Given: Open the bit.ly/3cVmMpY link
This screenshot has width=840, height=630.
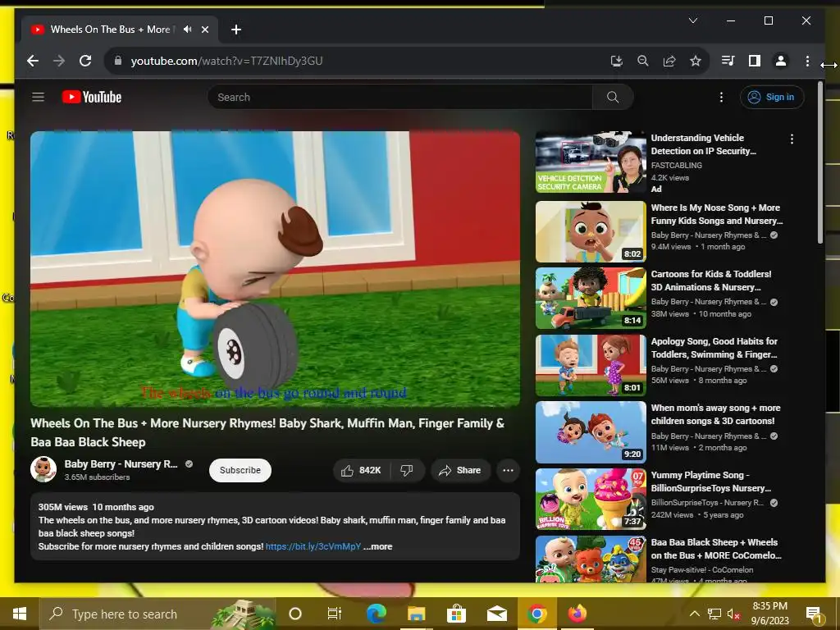Looking at the screenshot, I should [x=313, y=546].
